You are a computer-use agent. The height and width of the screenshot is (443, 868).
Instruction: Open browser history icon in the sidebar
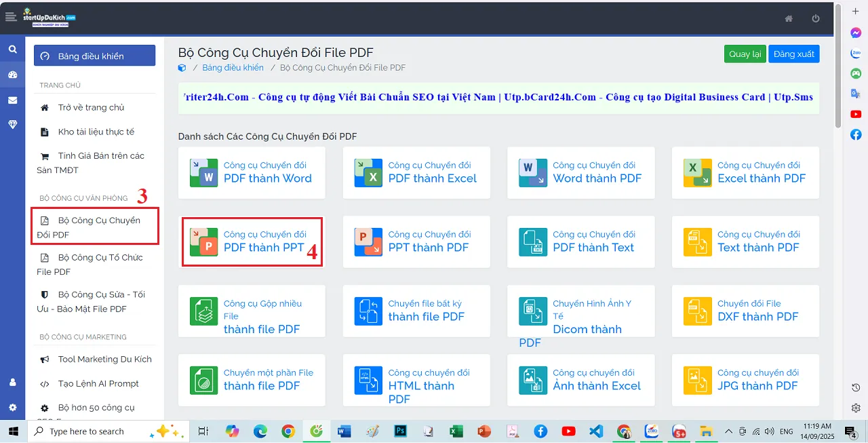(x=856, y=387)
